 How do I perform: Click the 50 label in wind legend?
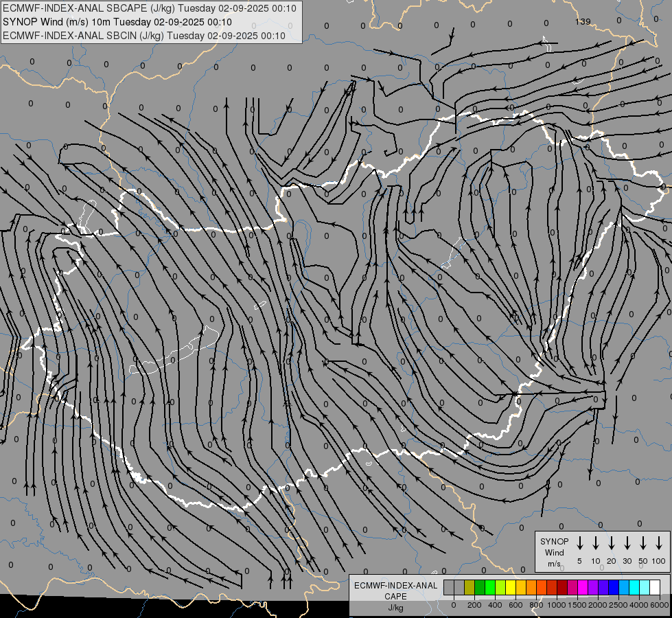click(643, 561)
